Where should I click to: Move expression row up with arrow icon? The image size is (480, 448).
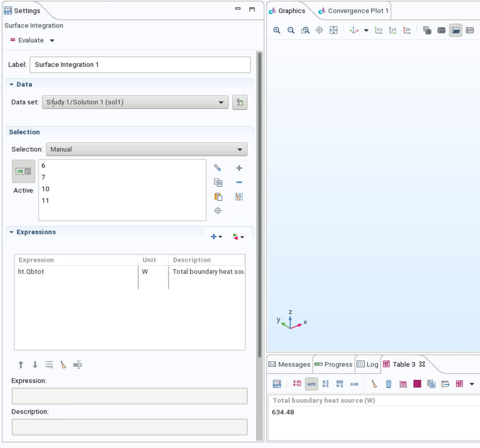tap(21, 364)
